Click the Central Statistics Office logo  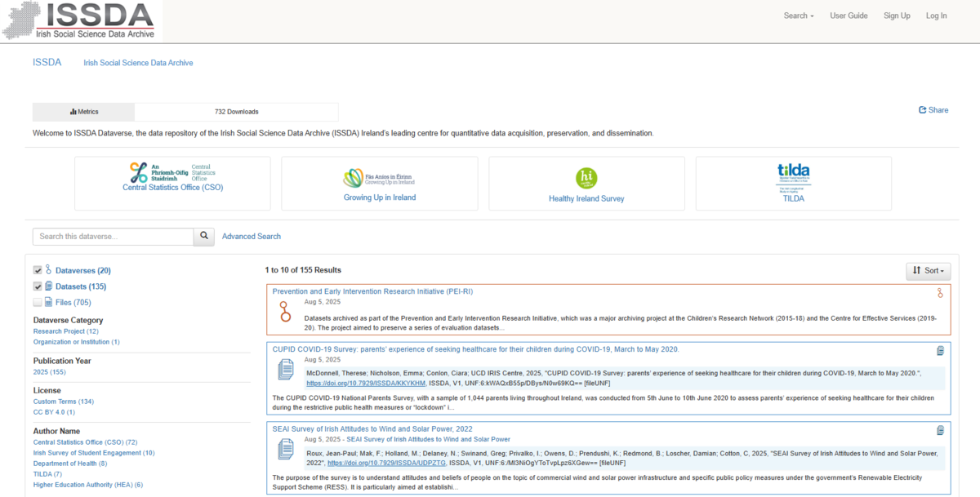172,172
